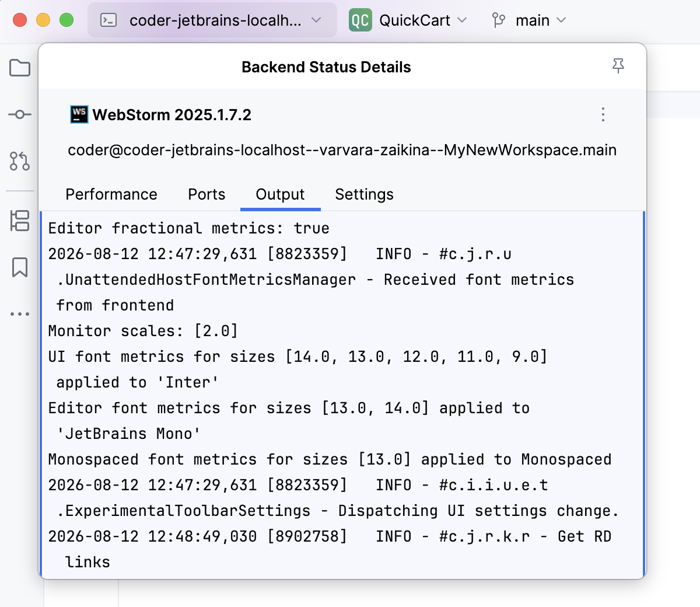Screen dimensions: 700x607
Task: Click the 'Editor fractional metrics: true' log line
Action: [188, 228]
